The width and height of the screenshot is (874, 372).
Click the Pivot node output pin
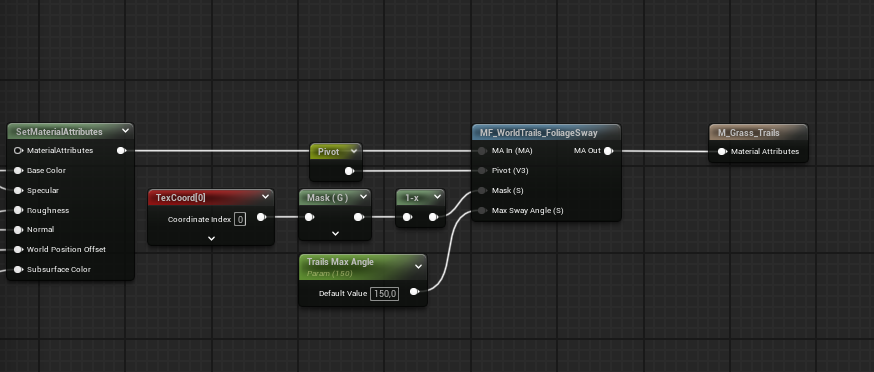coord(349,171)
